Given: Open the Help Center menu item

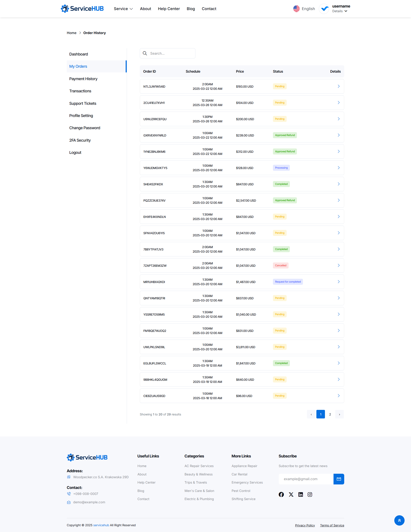Looking at the screenshot, I should pyautogui.click(x=169, y=9).
